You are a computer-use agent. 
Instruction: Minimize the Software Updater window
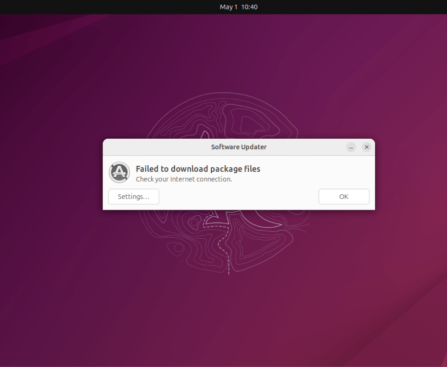click(351, 147)
